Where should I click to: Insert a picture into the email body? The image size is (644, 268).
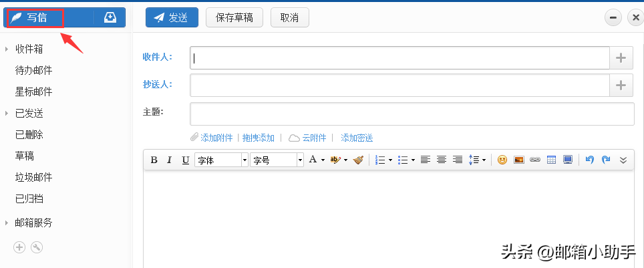pos(518,160)
